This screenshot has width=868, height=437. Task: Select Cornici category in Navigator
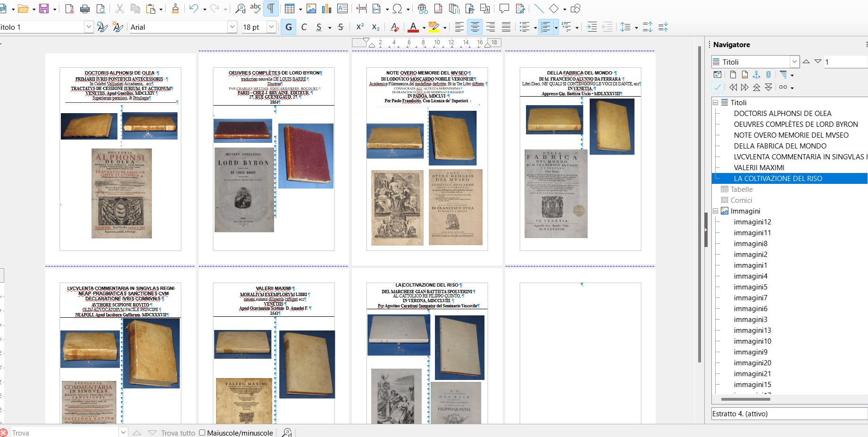tap(741, 200)
